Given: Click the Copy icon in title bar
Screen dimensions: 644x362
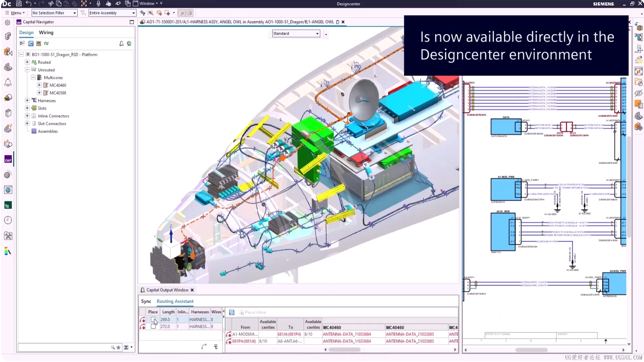Looking at the screenshot, I should (59, 4).
